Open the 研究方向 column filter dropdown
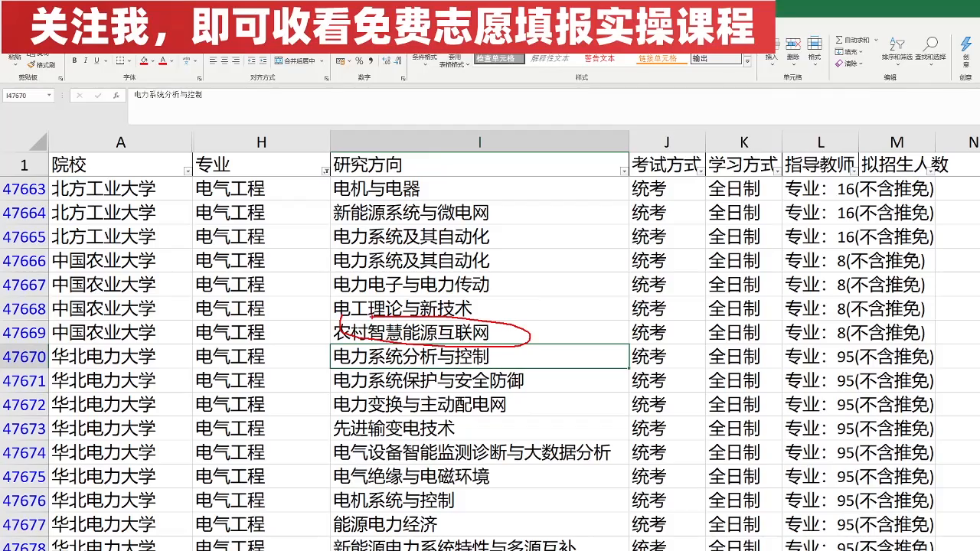This screenshot has height=551, width=980. (624, 171)
